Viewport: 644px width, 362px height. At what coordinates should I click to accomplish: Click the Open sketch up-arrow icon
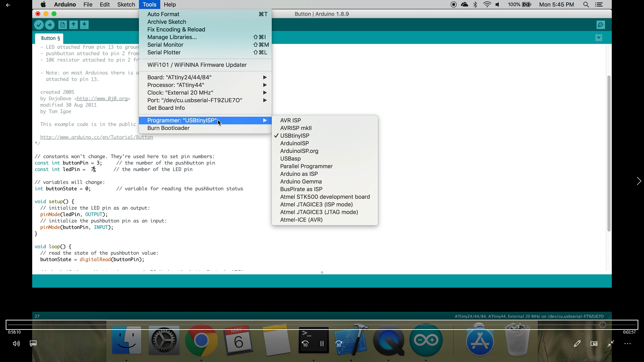click(x=73, y=25)
